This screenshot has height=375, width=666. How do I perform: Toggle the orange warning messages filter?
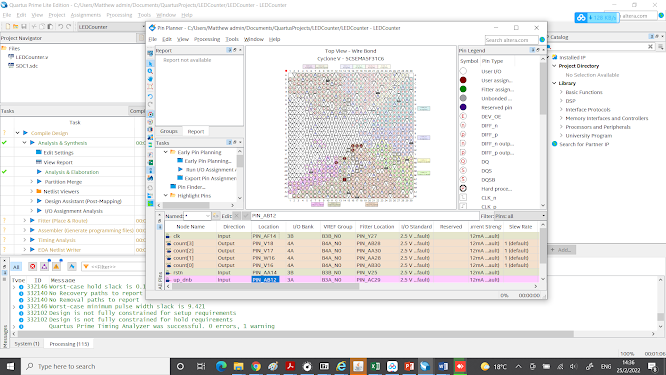56,267
